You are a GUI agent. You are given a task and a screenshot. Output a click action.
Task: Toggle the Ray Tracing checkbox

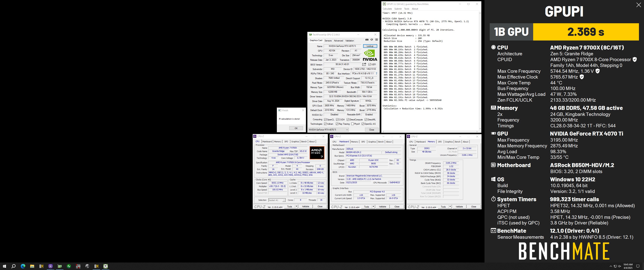(337, 124)
